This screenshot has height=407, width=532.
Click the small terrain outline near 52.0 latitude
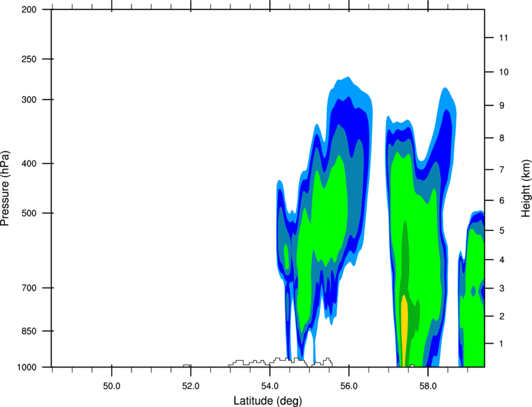pos(187,366)
